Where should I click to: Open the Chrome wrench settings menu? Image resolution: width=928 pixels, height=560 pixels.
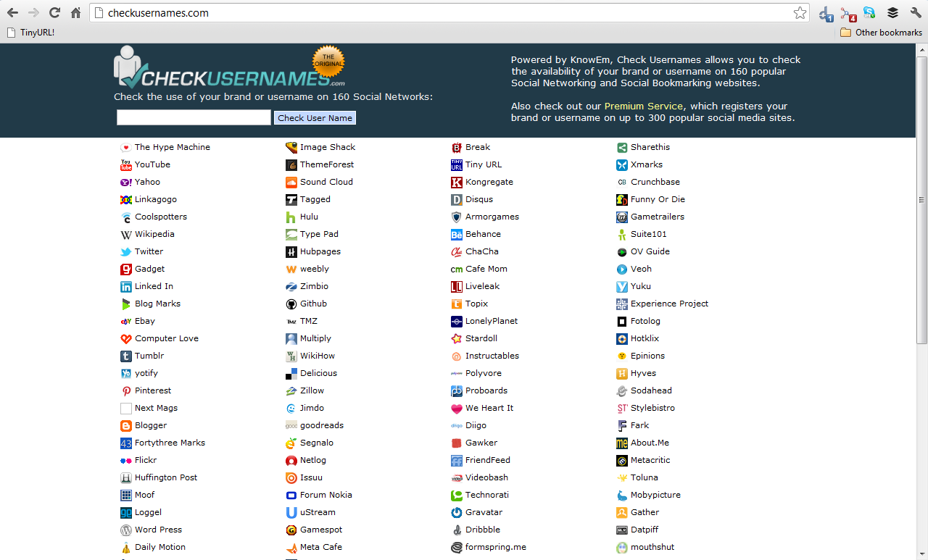(916, 12)
